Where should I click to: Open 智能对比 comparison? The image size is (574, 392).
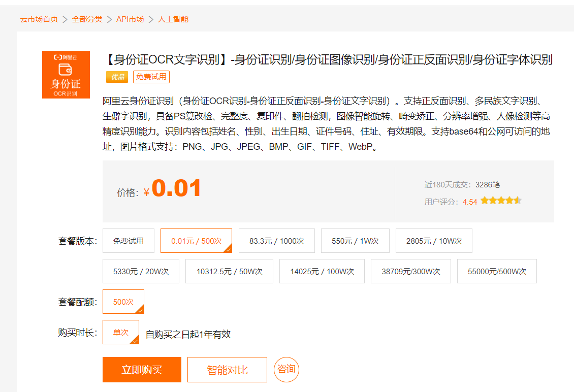tap(228, 370)
